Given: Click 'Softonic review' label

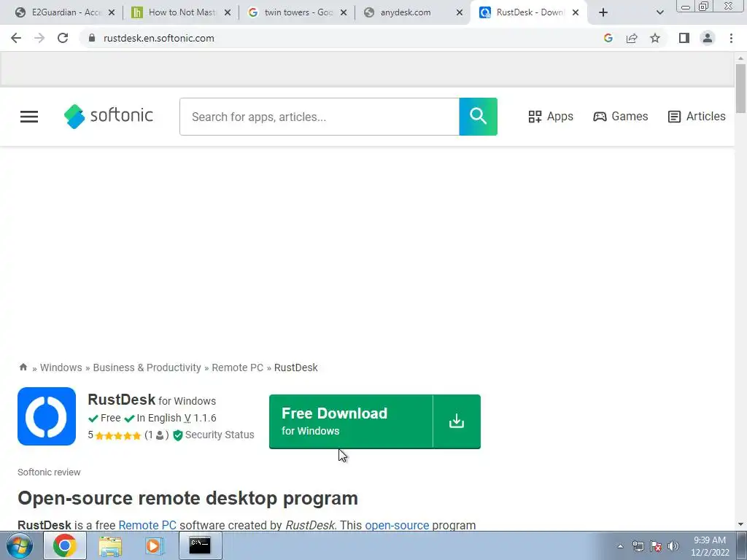Looking at the screenshot, I should coord(49,472).
